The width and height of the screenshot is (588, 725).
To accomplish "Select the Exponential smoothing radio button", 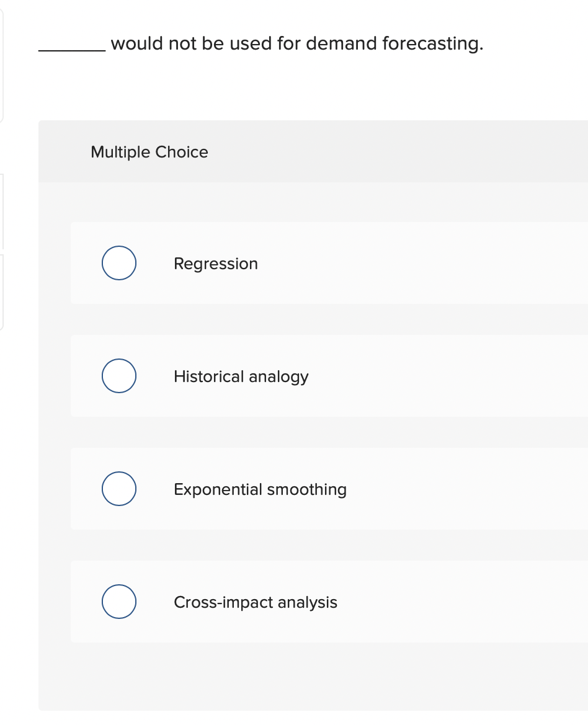I will coord(118,489).
